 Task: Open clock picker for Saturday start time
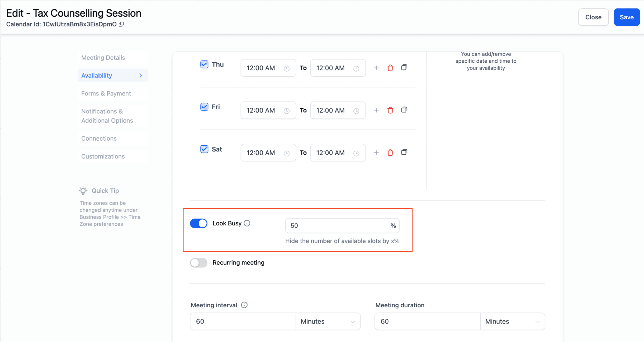click(287, 153)
